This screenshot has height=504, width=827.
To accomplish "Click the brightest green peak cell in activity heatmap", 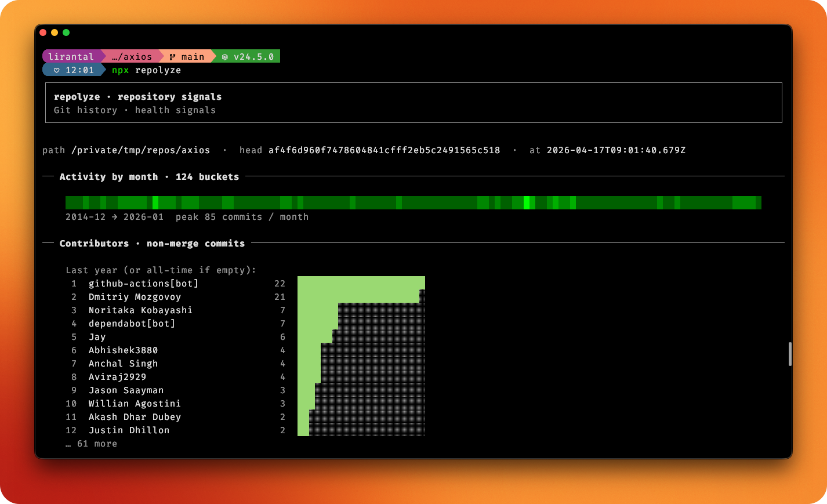I will pos(527,202).
